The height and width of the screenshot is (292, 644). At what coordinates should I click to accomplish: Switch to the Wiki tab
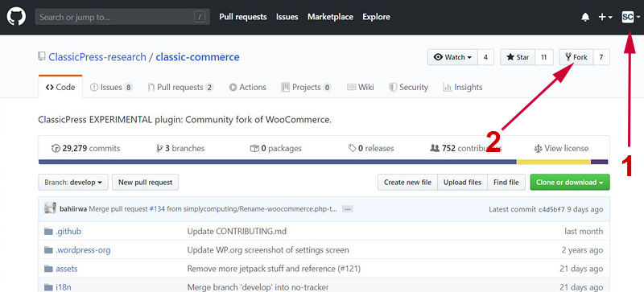361,87
